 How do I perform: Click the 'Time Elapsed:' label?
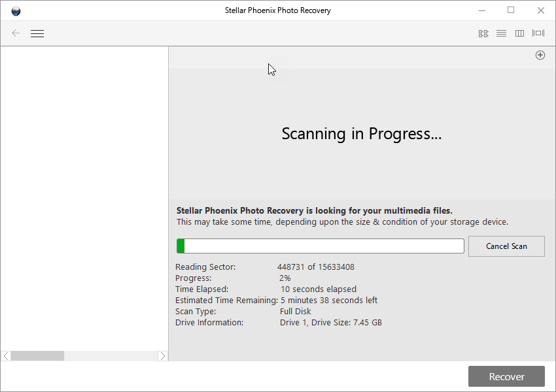point(201,289)
